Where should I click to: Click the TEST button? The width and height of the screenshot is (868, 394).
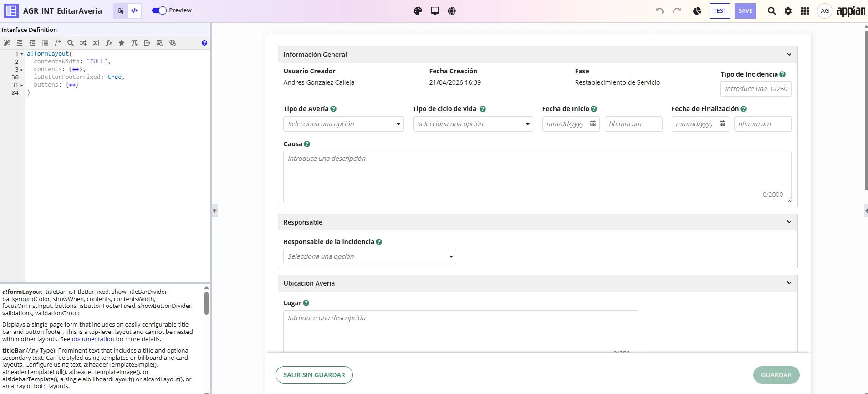(720, 11)
